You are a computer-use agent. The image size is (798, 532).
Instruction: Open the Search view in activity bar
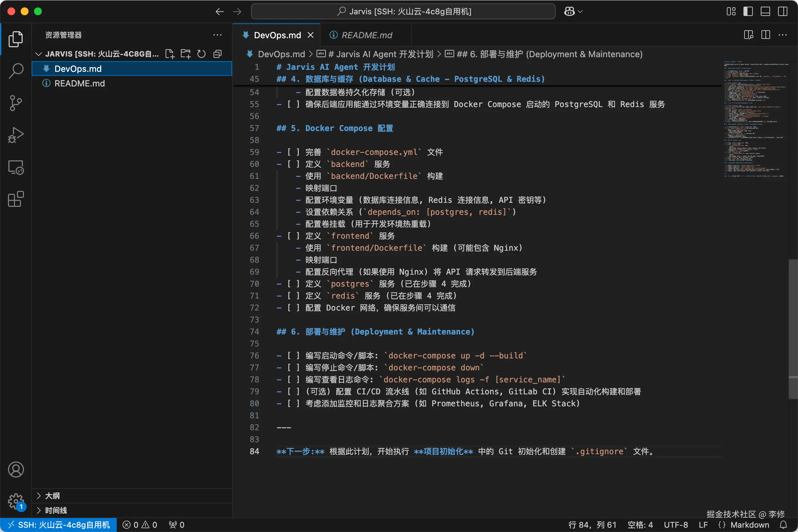pyautogui.click(x=16, y=71)
